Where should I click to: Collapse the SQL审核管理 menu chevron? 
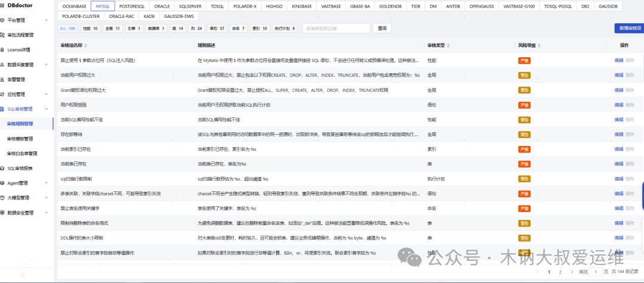(47, 109)
